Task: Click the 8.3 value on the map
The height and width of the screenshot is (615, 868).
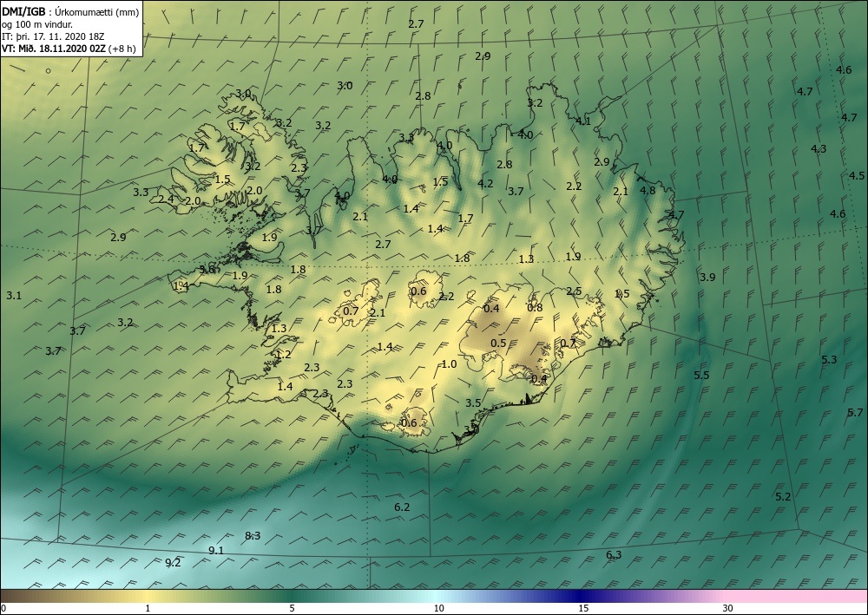Action: [x=253, y=535]
